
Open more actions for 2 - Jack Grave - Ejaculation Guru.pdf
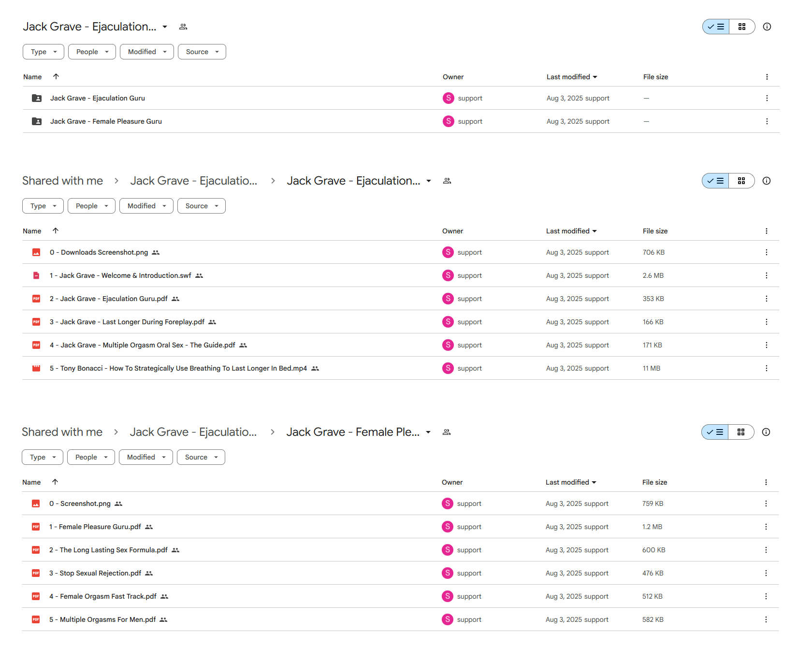point(766,299)
